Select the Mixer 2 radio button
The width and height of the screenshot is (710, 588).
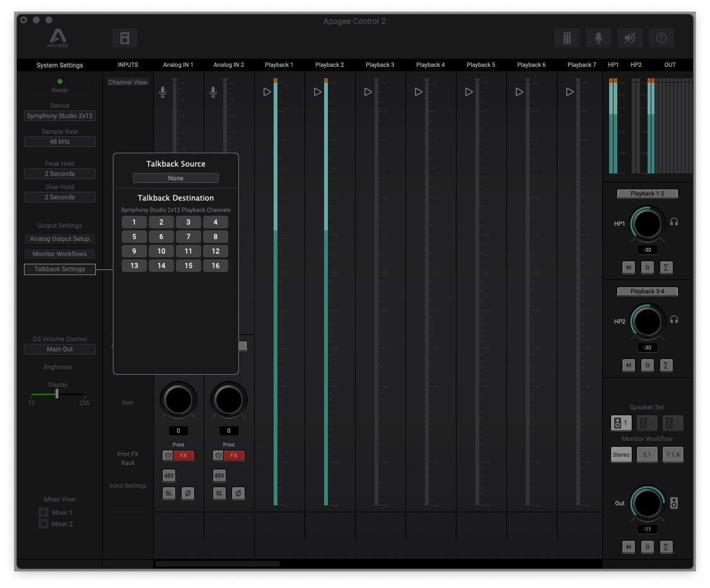(x=44, y=524)
